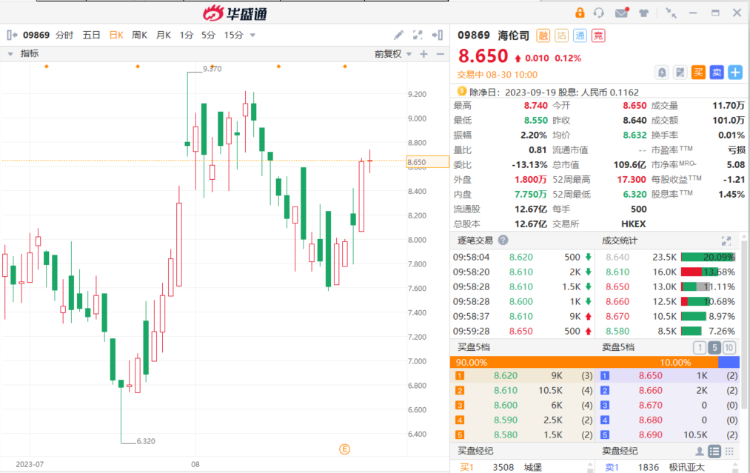The image size is (750, 473).
Task: Expand the 成交统计 panel
Action: (x=726, y=241)
